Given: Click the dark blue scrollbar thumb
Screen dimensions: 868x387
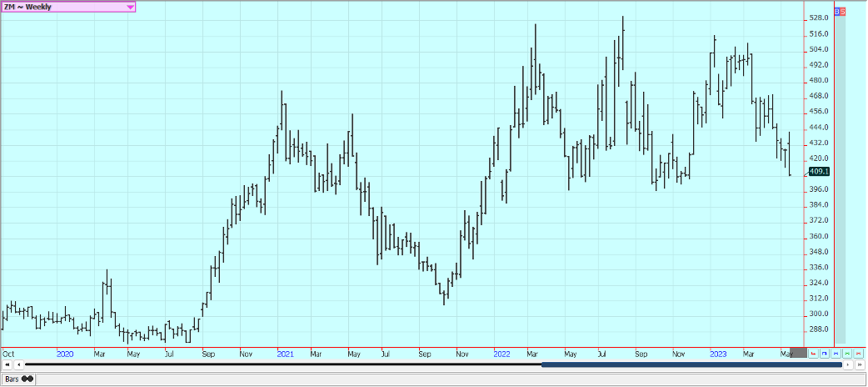Looking at the screenshot, I should tap(691, 364).
